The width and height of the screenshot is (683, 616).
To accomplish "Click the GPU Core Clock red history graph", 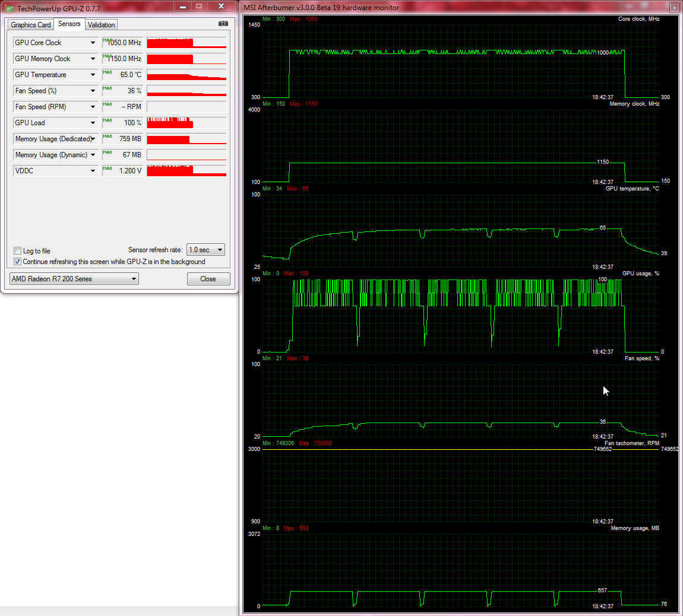I will (x=186, y=43).
